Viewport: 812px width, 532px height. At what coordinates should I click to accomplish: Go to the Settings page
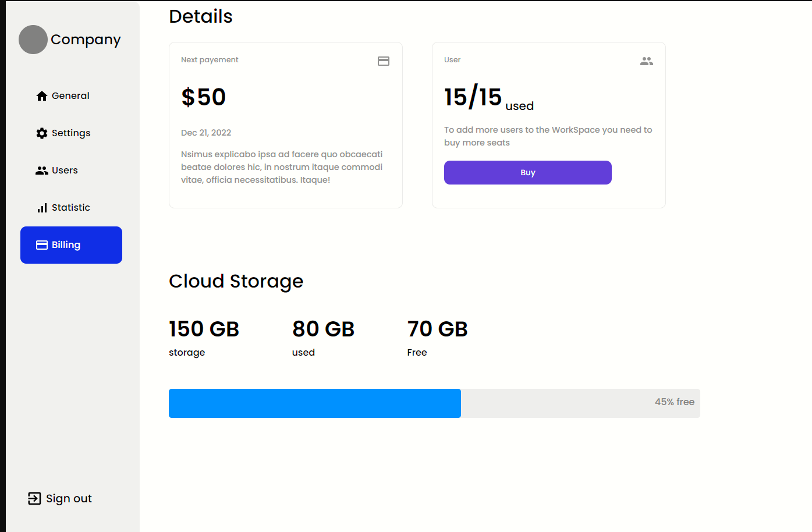[x=71, y=133]
